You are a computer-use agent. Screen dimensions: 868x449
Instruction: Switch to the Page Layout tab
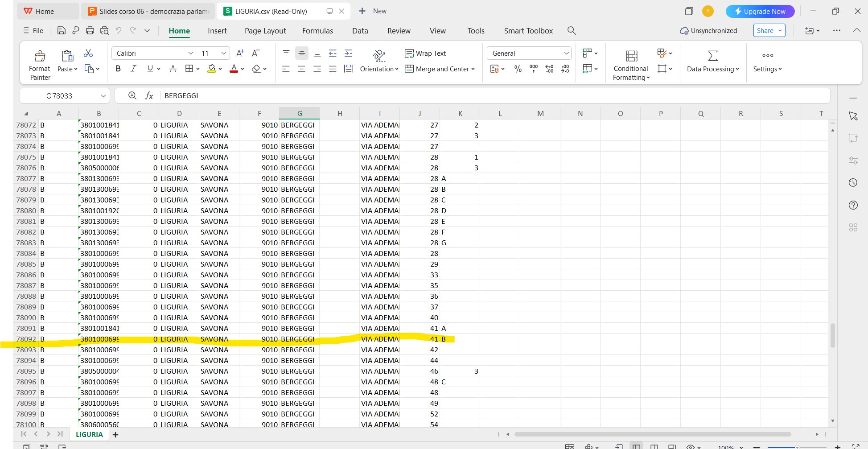(x=265, y=31)
